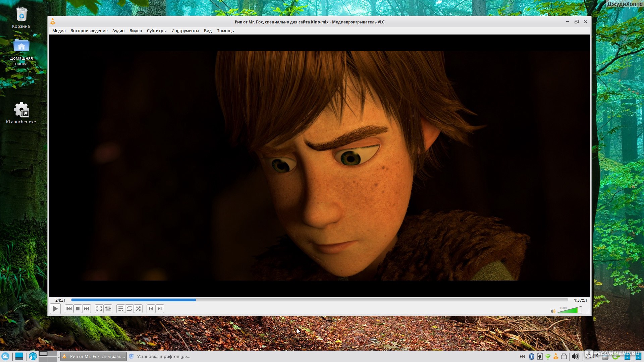Go to next chapter button
Viewport: 644px width, 362px height.
coord(160,309)
